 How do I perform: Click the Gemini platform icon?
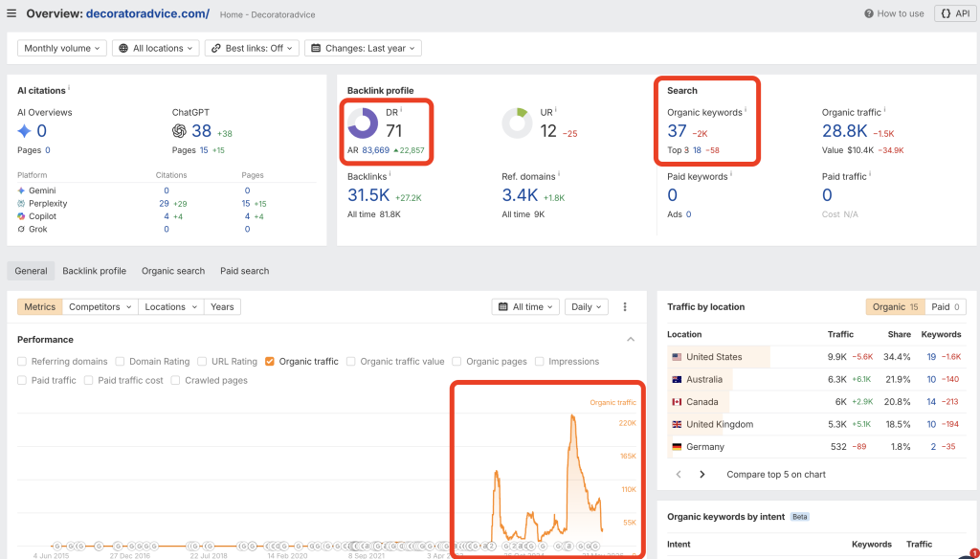(x=21, y=190)
